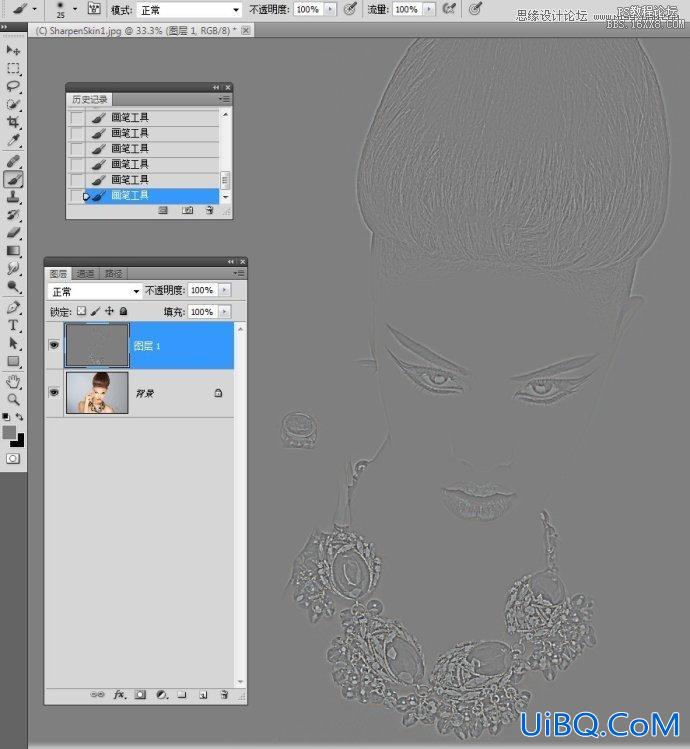Open Brush Preset picker arrow
This screenshot has width=690, height=749.
point(75,9)
